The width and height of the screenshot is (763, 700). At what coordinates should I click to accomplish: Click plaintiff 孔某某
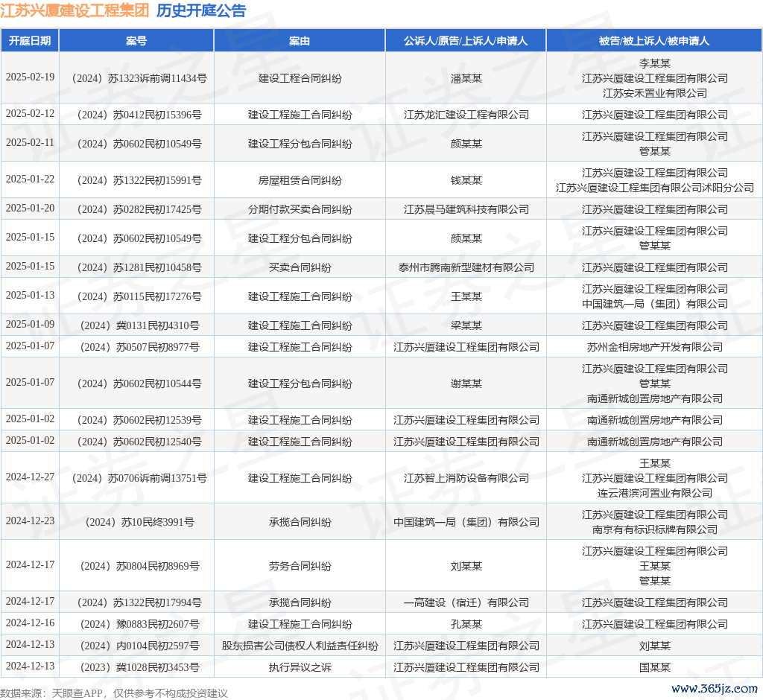(x=466, y=624)
